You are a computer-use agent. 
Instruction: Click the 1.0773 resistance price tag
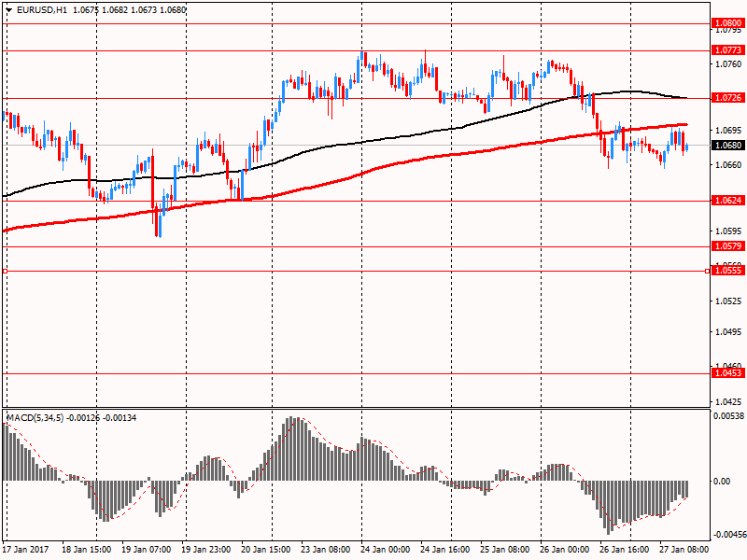click(727, 50)
